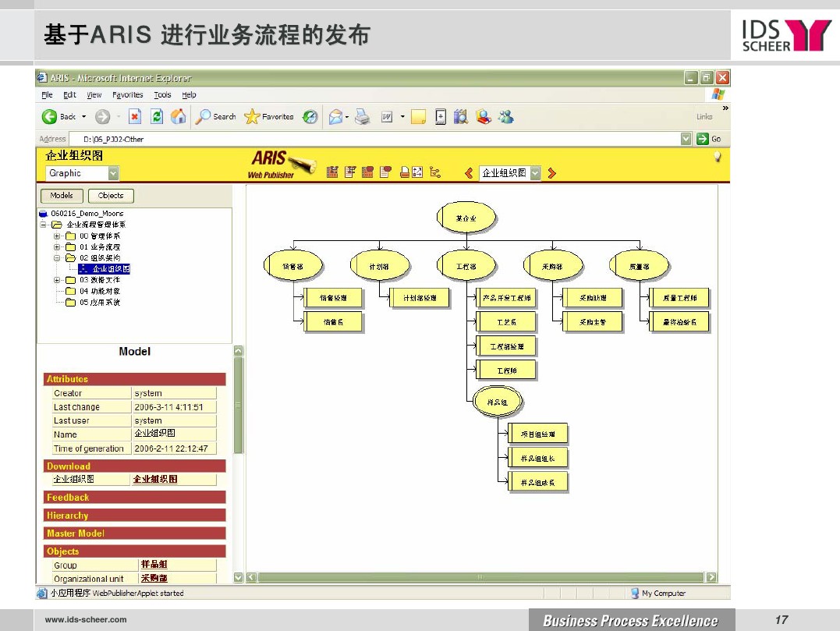Collapse the 02 组织架构 folder
The height and width of the screenshot is (631, 840).
57,257
